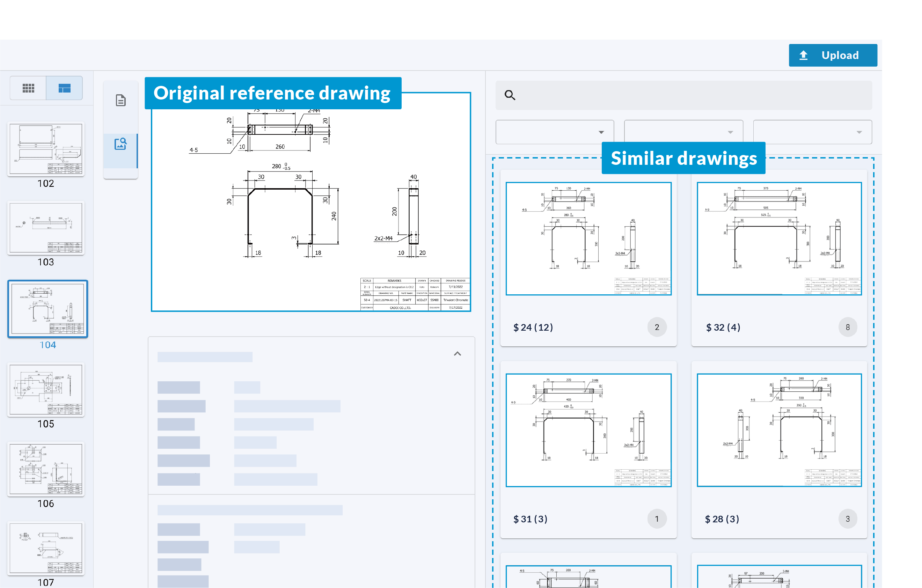
Task: Select drawing thumbnail 107
Action: click(x=46, y=548)
